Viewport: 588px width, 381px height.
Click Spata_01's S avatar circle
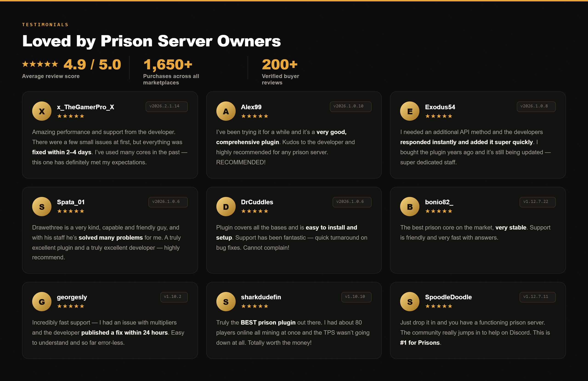(x=42, y=206)
